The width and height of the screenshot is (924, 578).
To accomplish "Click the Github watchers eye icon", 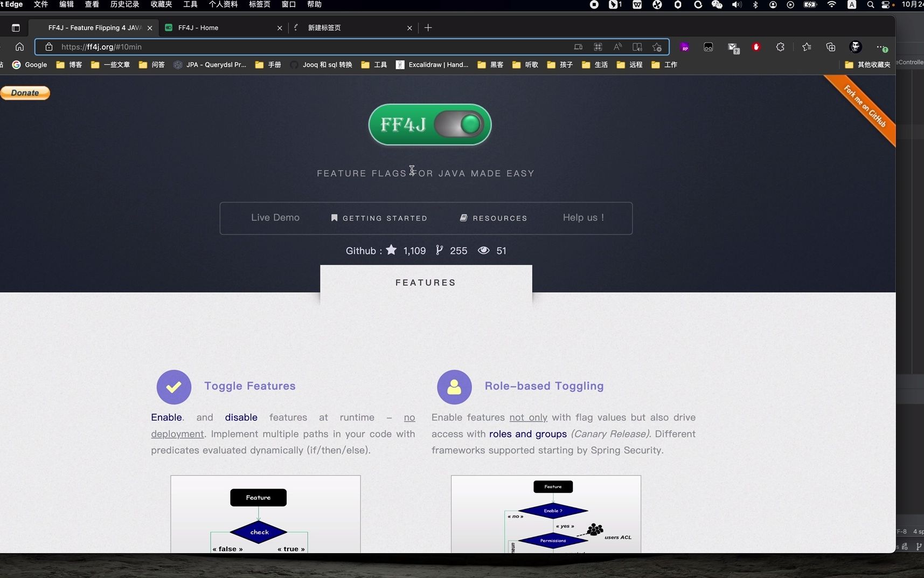I will 483,250.
